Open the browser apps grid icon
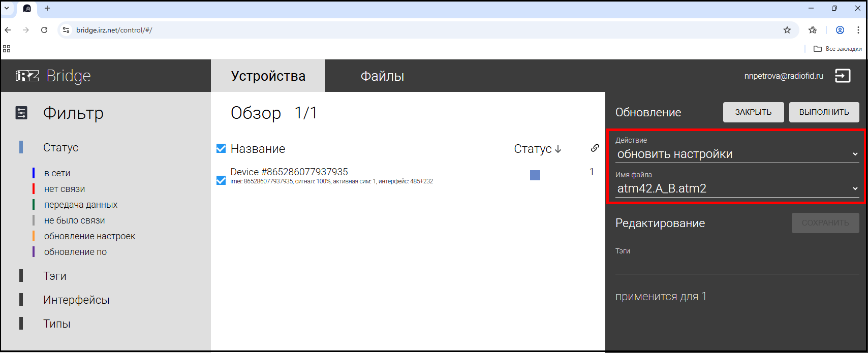This screenshot has width=868, height=353. tap(7, 49)
